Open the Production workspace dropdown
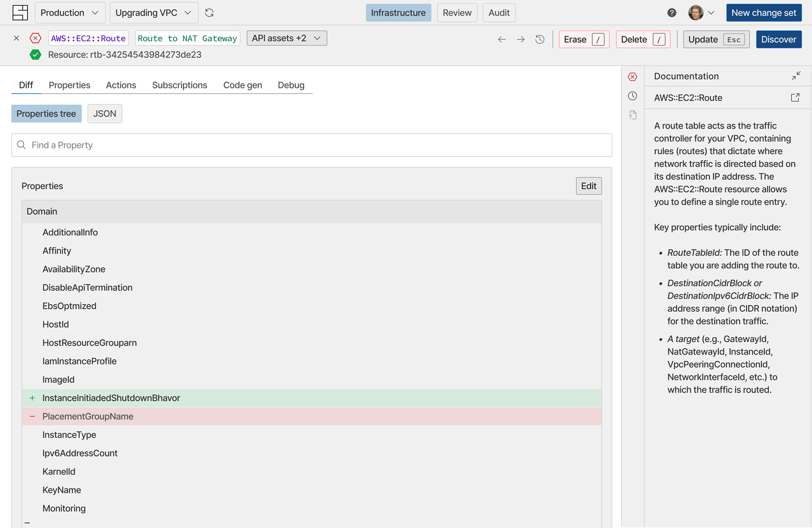 coord(70,13)
